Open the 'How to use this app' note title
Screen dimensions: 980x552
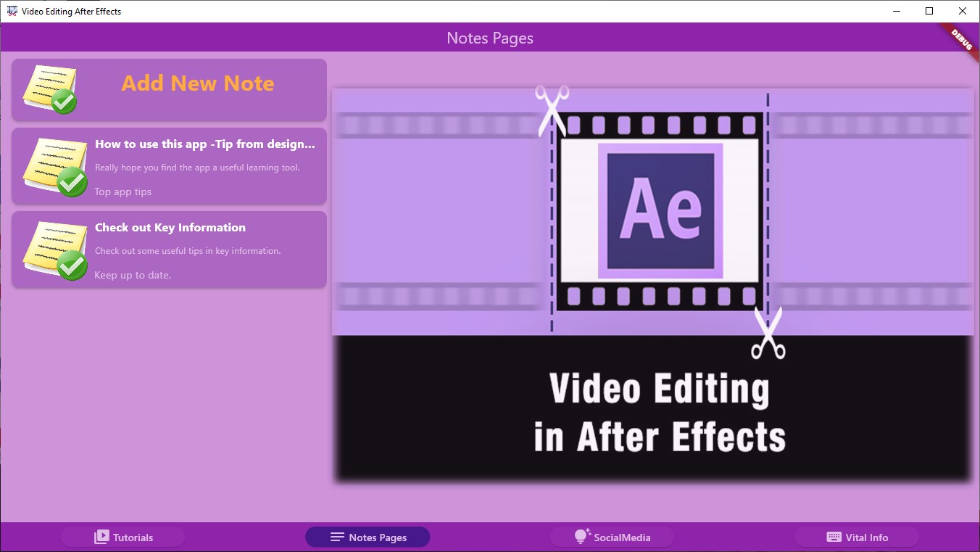(205, 144)
